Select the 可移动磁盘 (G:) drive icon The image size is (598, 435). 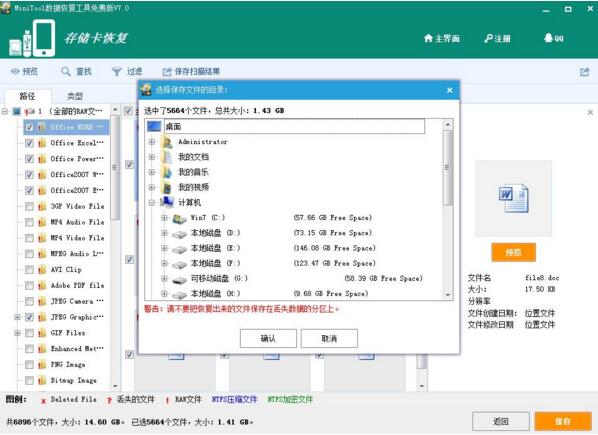click(x=179, y=279)
